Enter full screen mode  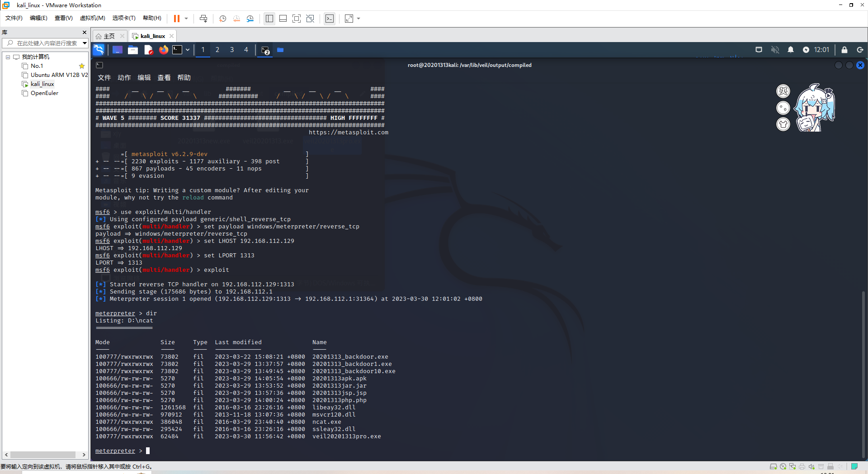click(297, 19)
